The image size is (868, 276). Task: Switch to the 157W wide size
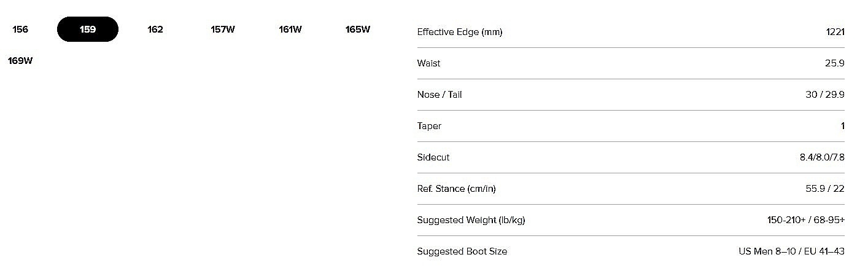tap(223, 30)
